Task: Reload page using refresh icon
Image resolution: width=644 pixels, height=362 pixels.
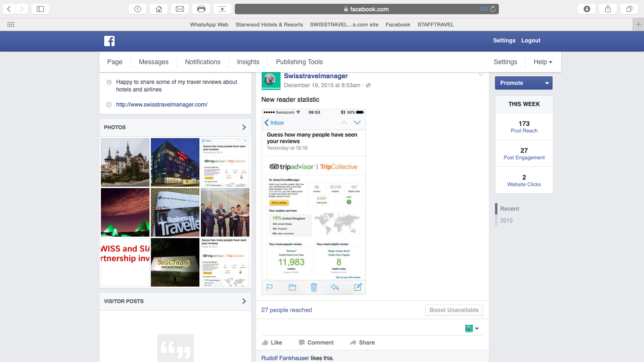Action: coord(493,9)
